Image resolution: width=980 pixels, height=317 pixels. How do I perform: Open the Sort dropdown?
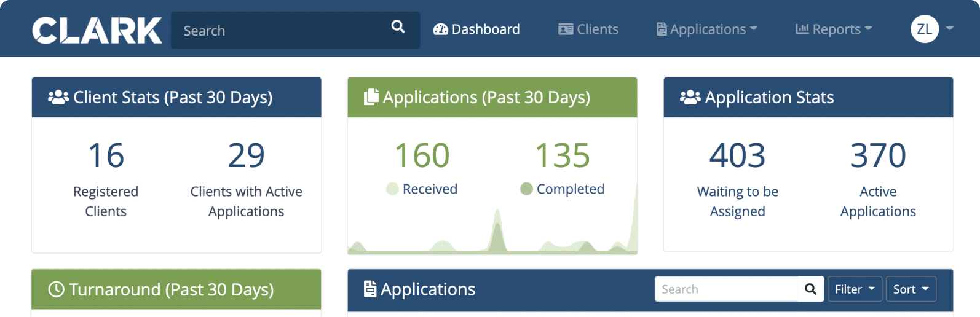tap(911, 289)
